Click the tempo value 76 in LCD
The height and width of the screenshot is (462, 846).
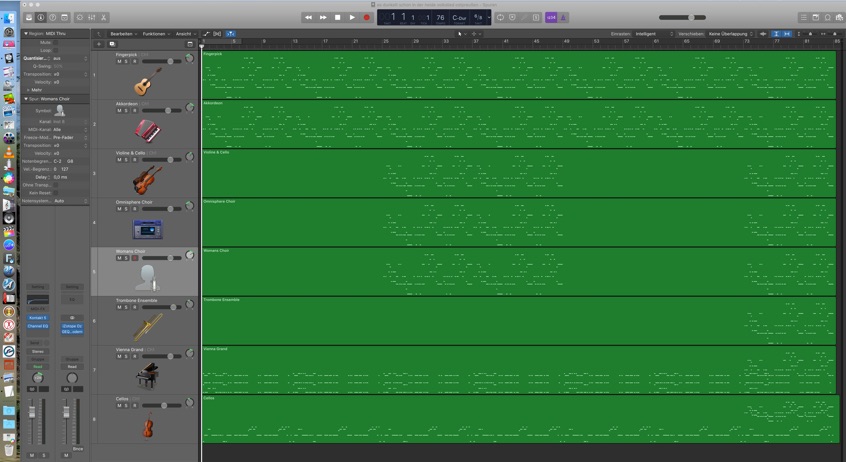440,17
